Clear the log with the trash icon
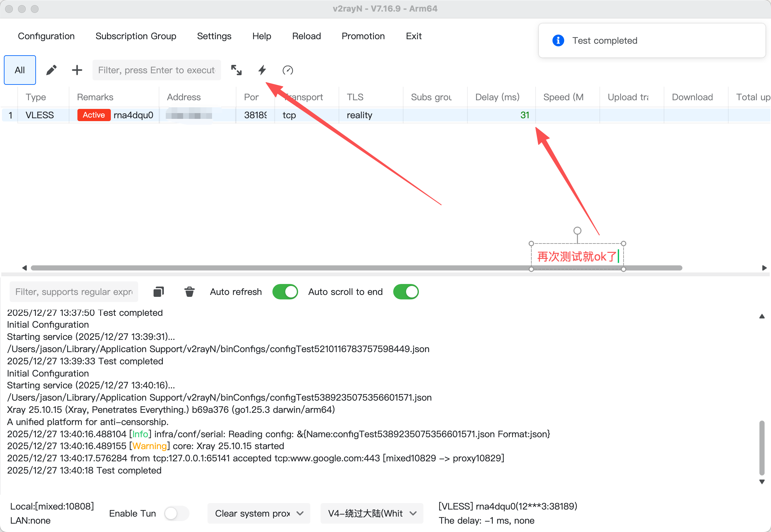The width and height of the screenshot is (771, 532). [189, 292]
